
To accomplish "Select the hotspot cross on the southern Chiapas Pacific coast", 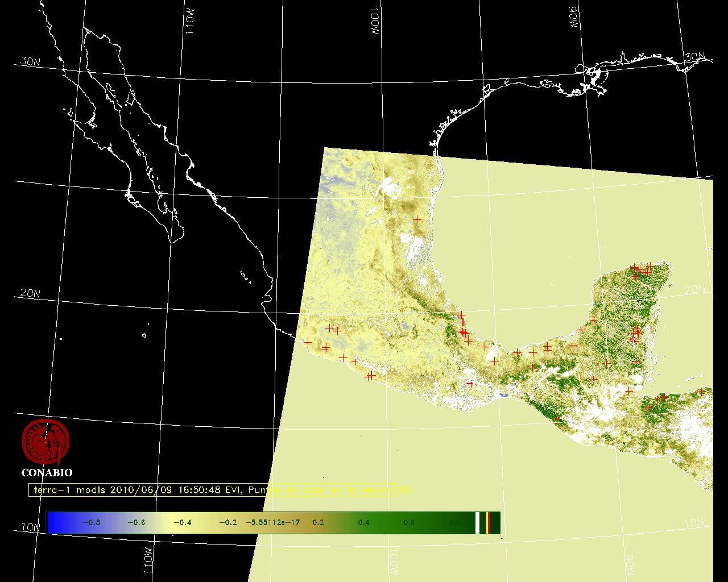I will [x=557, y=419].
